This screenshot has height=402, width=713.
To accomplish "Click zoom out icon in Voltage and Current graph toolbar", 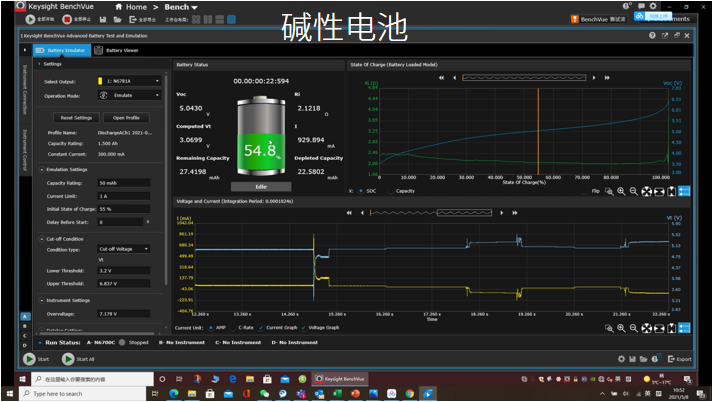I will coord(633,328).
